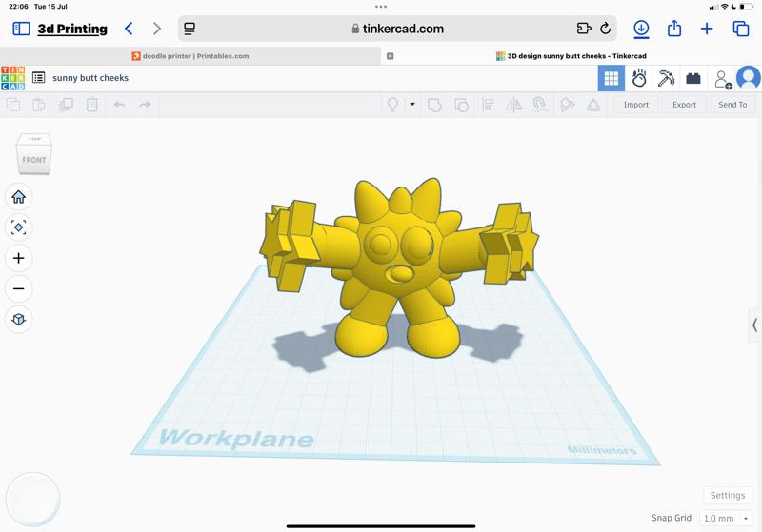Click the Send To button
Screen dimensions: 762x532
(x=732, y=105)
